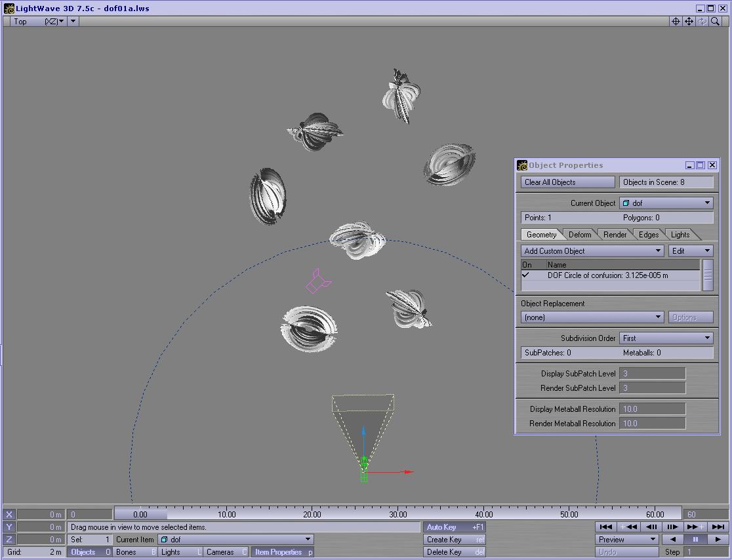
Task: Select the green camera item in viewport
Action: (x=363, y=469)
